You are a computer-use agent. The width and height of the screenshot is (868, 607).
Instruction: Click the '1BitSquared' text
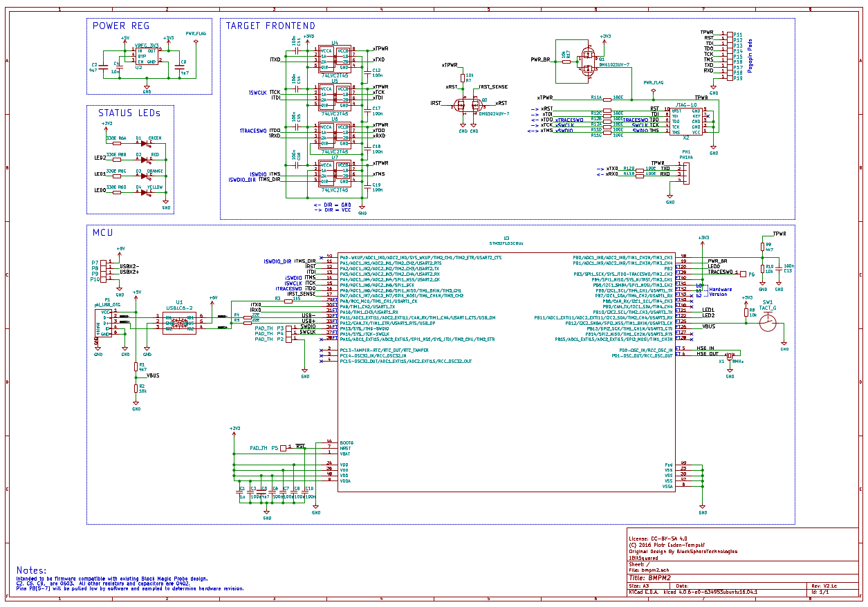click(644, 558)
